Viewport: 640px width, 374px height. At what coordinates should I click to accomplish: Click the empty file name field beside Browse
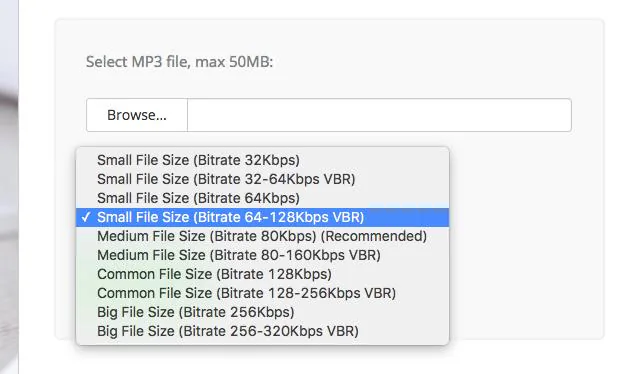379,115
